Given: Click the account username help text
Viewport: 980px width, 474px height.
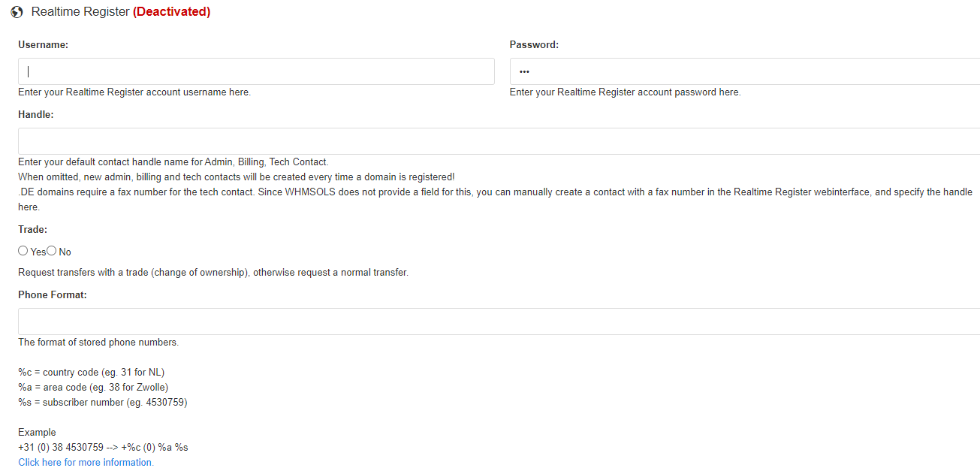Looking at the screenshot, I should 134,92.
